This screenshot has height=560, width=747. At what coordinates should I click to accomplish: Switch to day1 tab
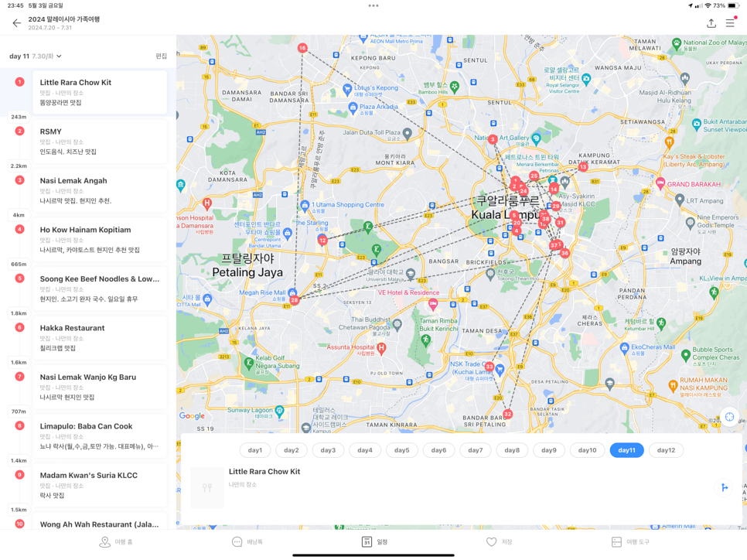click(255, 450)
